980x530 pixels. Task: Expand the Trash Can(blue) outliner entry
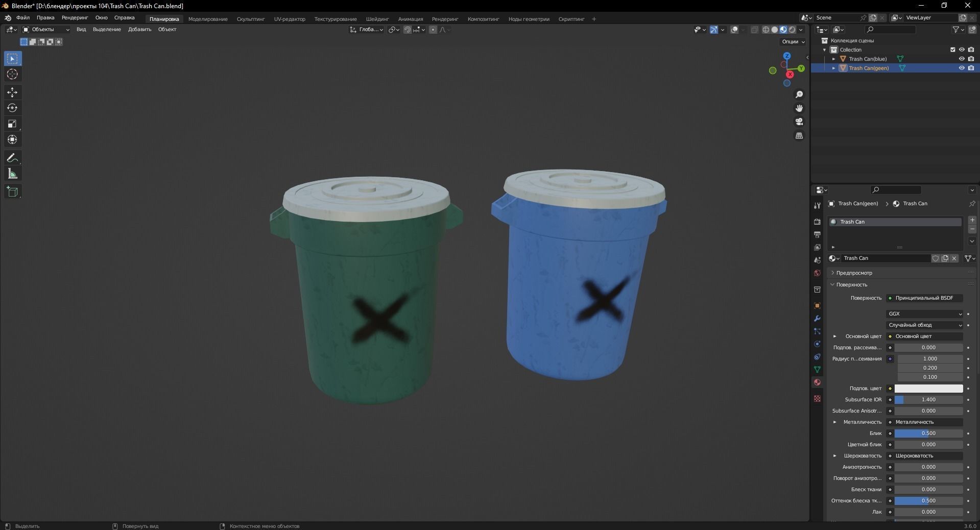pyautogui.click(x=834, y=59)
